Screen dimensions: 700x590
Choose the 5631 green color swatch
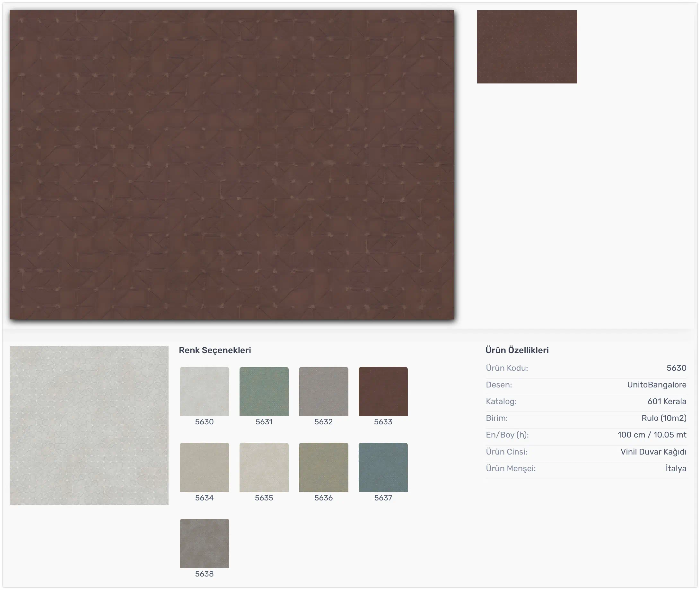tap(264, 391)
